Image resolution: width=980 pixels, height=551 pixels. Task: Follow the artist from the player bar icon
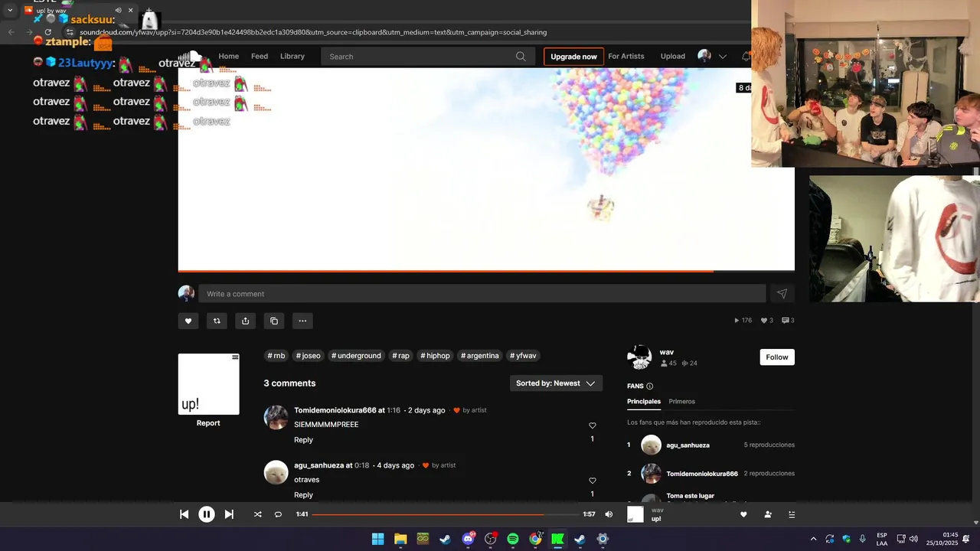(768, 514)
